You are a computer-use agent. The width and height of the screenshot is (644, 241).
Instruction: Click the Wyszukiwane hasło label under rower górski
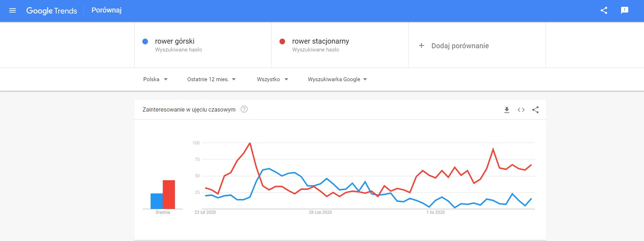point(178,50)
